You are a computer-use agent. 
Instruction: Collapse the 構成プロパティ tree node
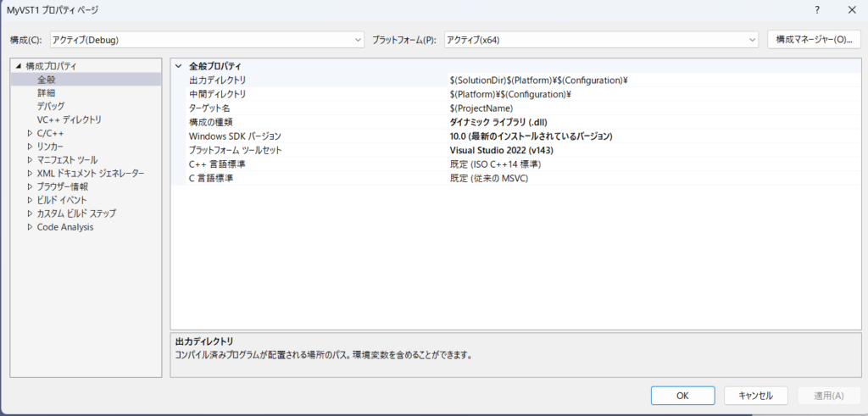[17, 66]
